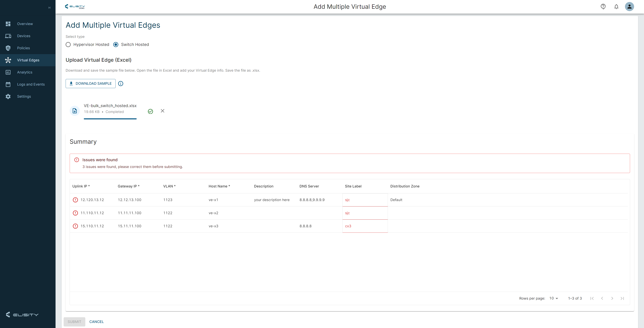644x328 pixels.
Task: Open the notifications bell
Action: click(616, 7)
